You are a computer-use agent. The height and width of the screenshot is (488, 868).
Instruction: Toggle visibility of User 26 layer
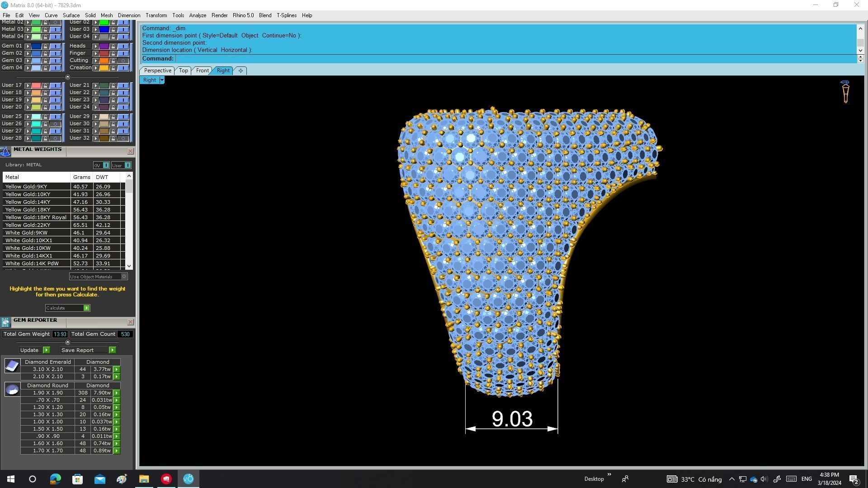coord(55,124)
